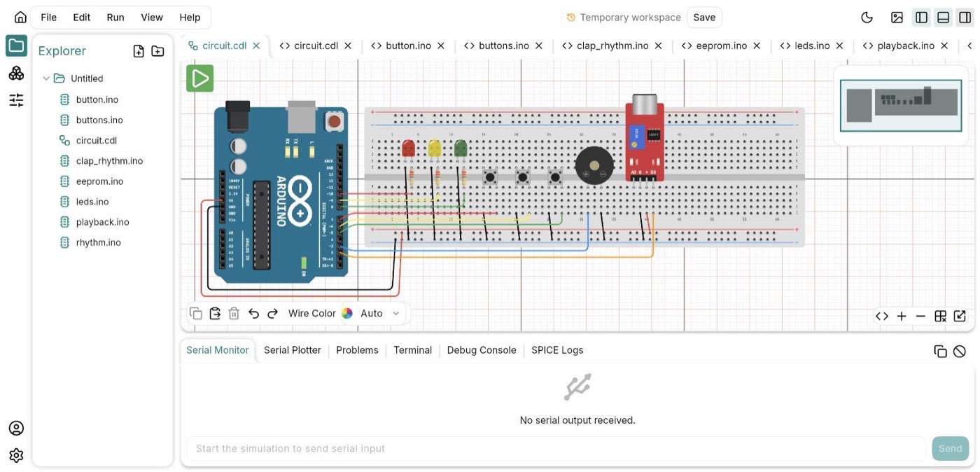Start the simulation with green play button
This screenshot has width=980, height=472.
click(199, 78)
